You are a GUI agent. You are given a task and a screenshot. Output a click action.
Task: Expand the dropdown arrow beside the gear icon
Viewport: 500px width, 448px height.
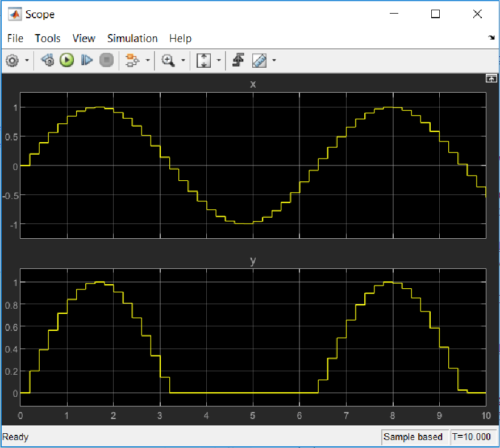[x=26, y=60]
